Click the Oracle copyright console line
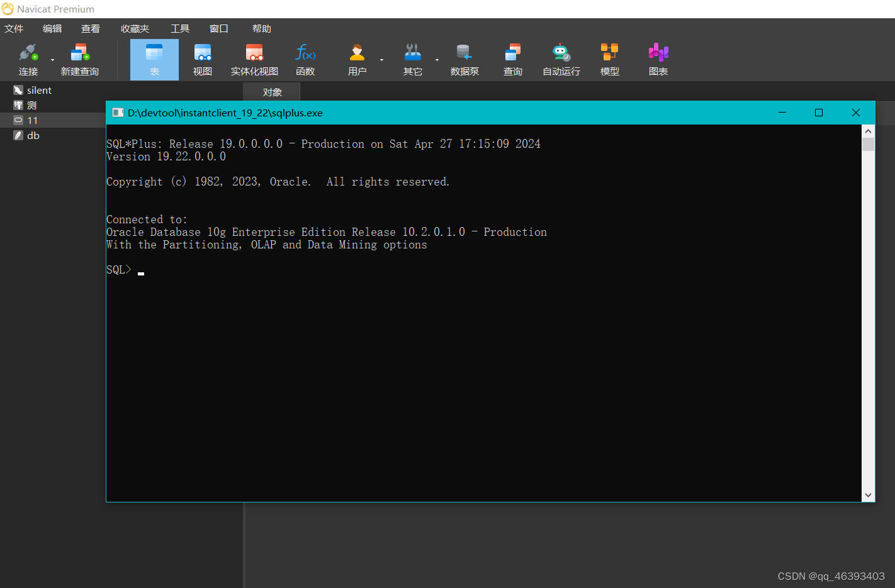Screen dimensions: 895x588 point(278,182)
